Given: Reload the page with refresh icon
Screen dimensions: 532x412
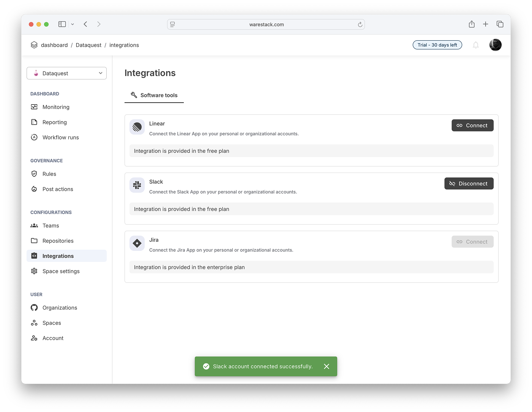Looking at the screenshot, I should point(360,25).
